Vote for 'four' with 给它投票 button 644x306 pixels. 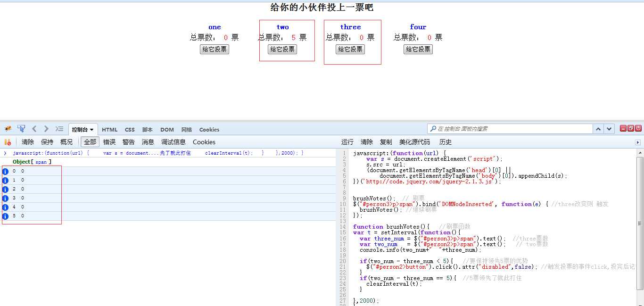[418, 49]
